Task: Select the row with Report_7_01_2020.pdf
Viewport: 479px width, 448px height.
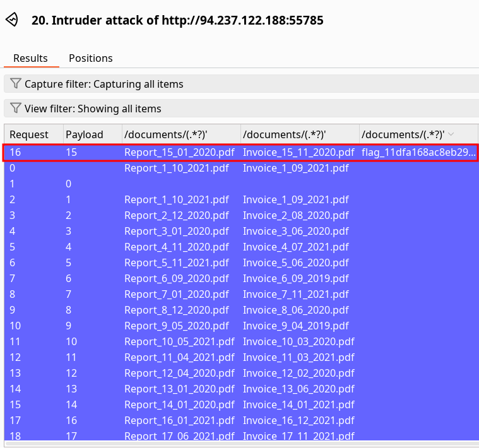Action: tap(176, 294)
